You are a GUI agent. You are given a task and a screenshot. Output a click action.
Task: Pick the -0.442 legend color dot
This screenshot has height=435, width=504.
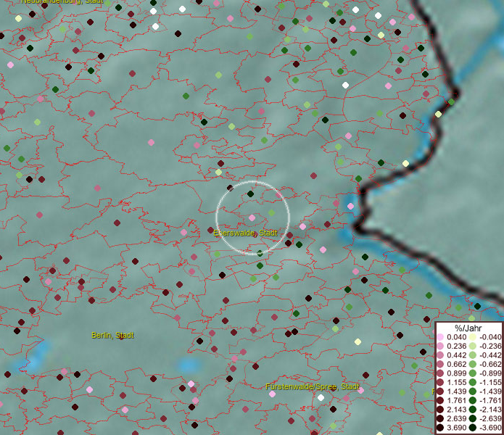click(x=473, y=355)
